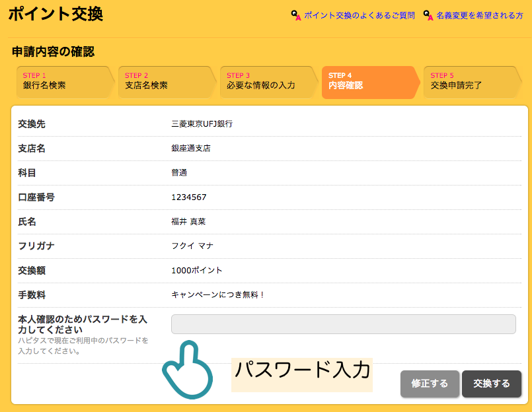The image size is (532, 412).
Task: Focus the password input field
Action: click(x=344, y=324)
